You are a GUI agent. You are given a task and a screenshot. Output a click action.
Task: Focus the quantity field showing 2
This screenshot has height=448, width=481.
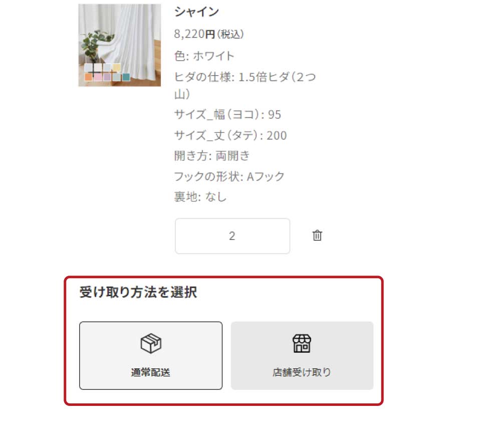click(x=232, y=236)
